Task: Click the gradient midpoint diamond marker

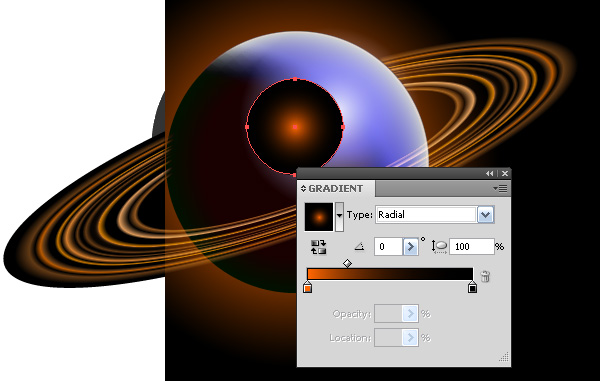Action: (x=347, y=263)
